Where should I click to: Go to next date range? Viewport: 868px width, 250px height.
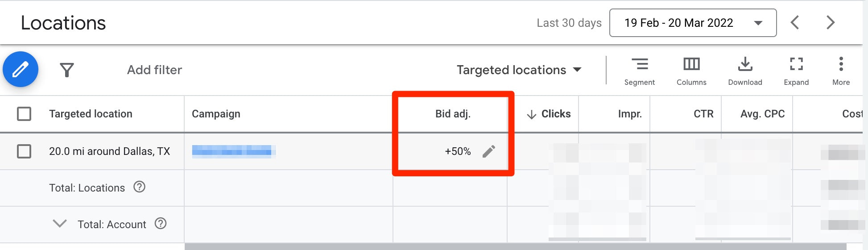[830, 22]
